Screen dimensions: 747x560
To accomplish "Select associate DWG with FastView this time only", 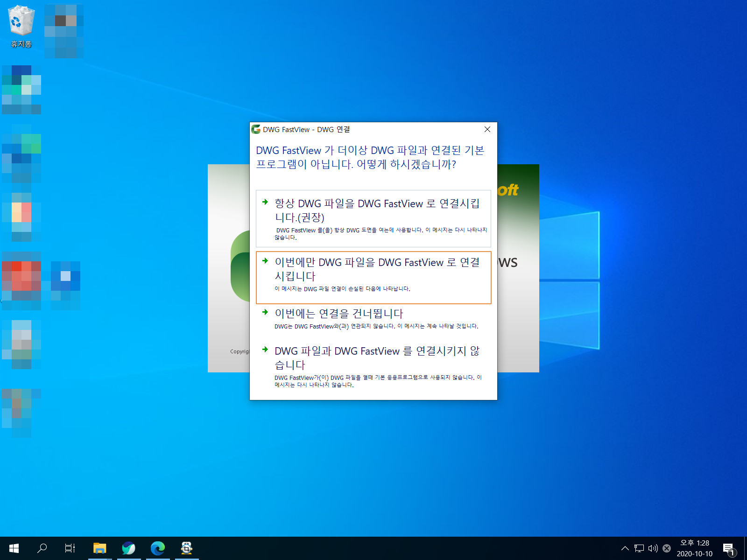I will coord(373,278).
